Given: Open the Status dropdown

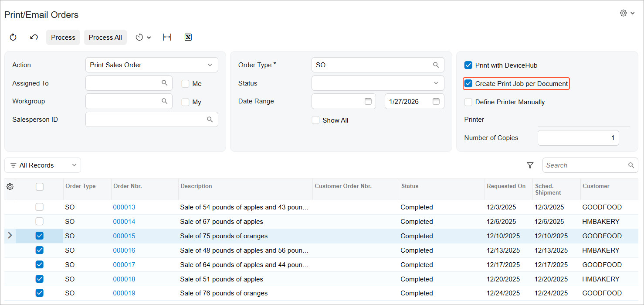Looking at the screenshot, I should pyautogui.click(x=378, y=83).
